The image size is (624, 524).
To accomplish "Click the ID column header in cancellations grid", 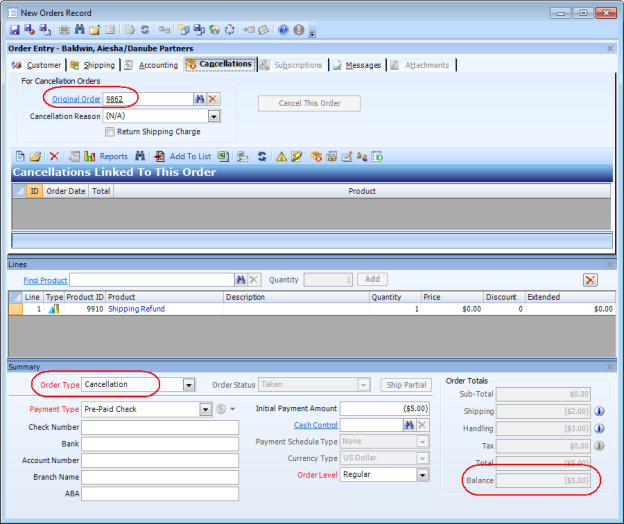I will click(34, 191).
